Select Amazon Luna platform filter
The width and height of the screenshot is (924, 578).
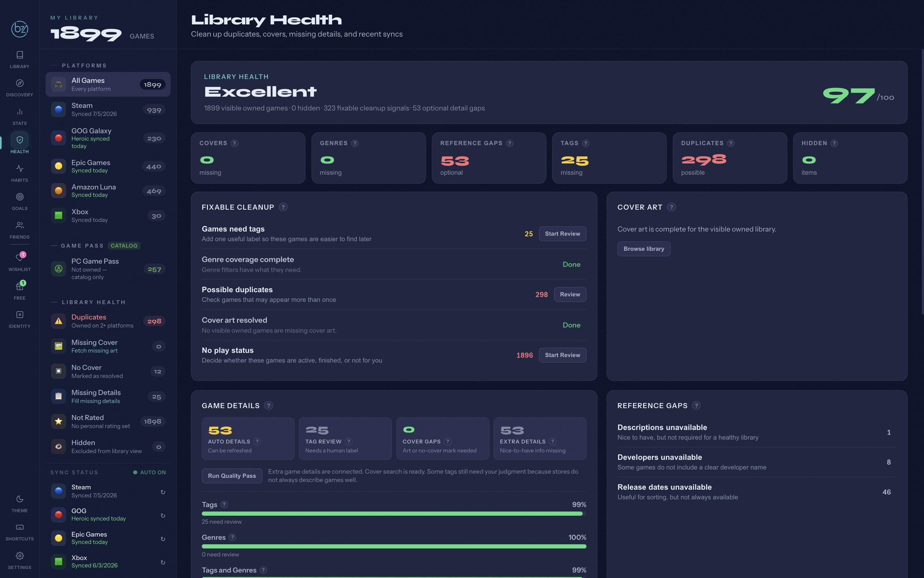click(108, 191)
